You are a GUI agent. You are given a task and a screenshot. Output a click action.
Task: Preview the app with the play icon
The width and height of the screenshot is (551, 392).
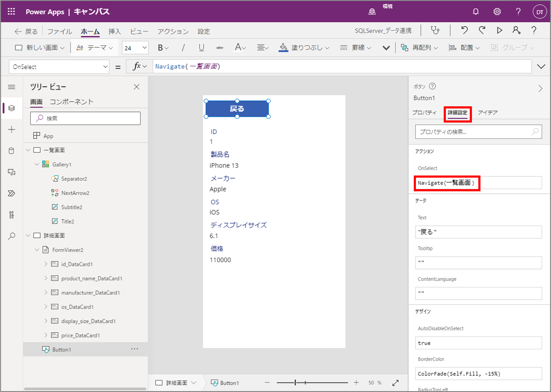(x=499, y=31)
